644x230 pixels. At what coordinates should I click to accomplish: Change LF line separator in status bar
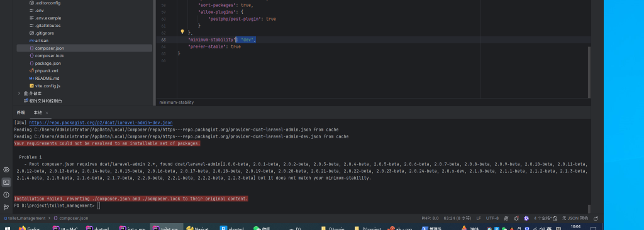(x=479, y=218)
